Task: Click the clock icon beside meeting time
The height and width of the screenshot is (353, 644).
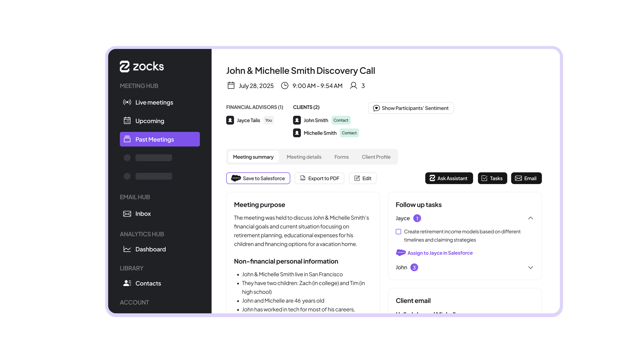Action: (285, 86)
